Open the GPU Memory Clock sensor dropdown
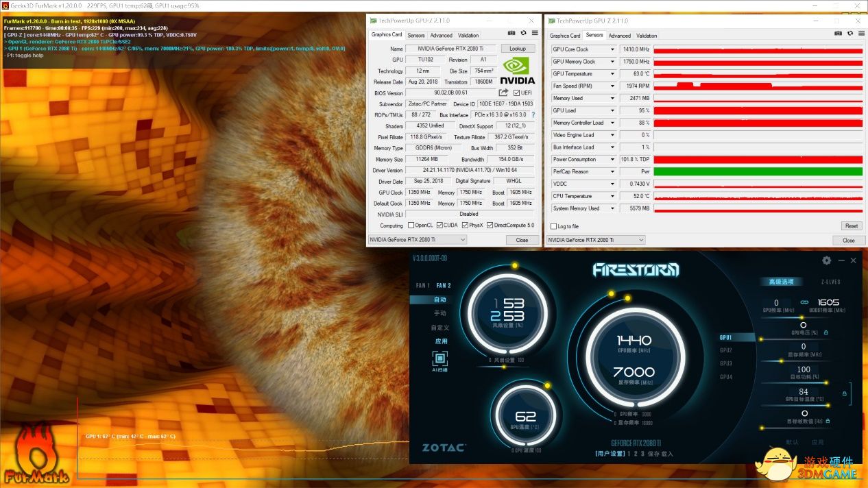This screenshot has width=868, height=488. click(x=612, y=62)
